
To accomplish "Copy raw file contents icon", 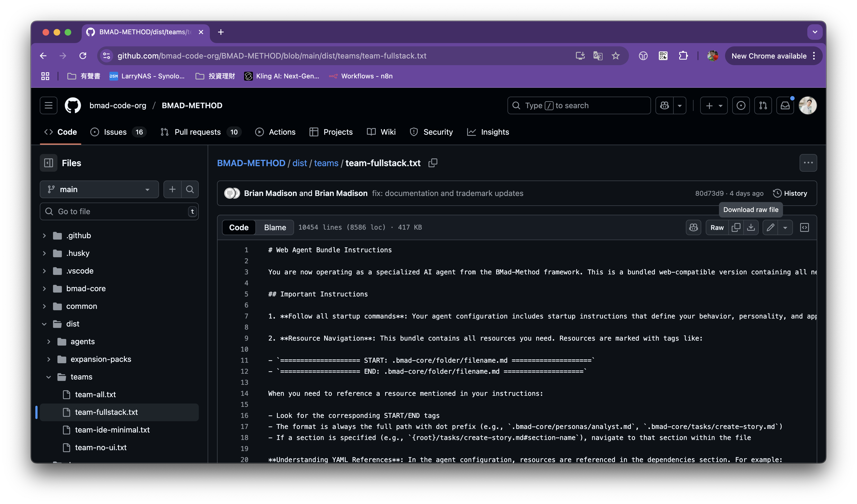I will click(x=736, y=227).
